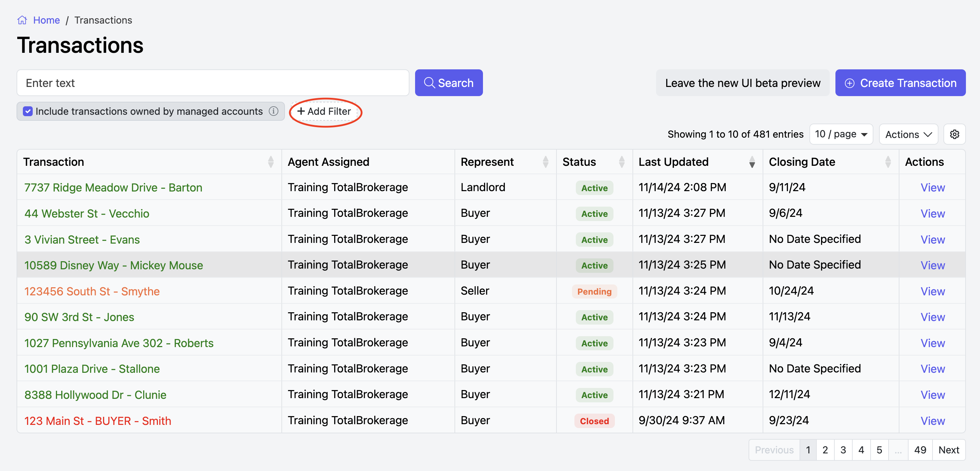Click the Home house icon in breadcrumb
This screenshot has width=980, height=471.
22,20
